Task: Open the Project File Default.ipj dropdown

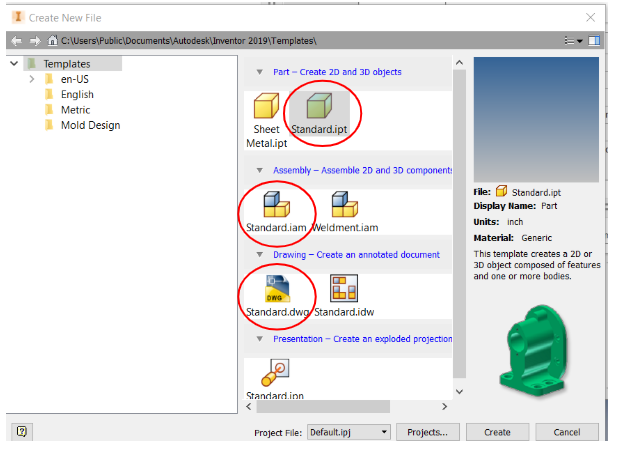Action: point(349,432)
